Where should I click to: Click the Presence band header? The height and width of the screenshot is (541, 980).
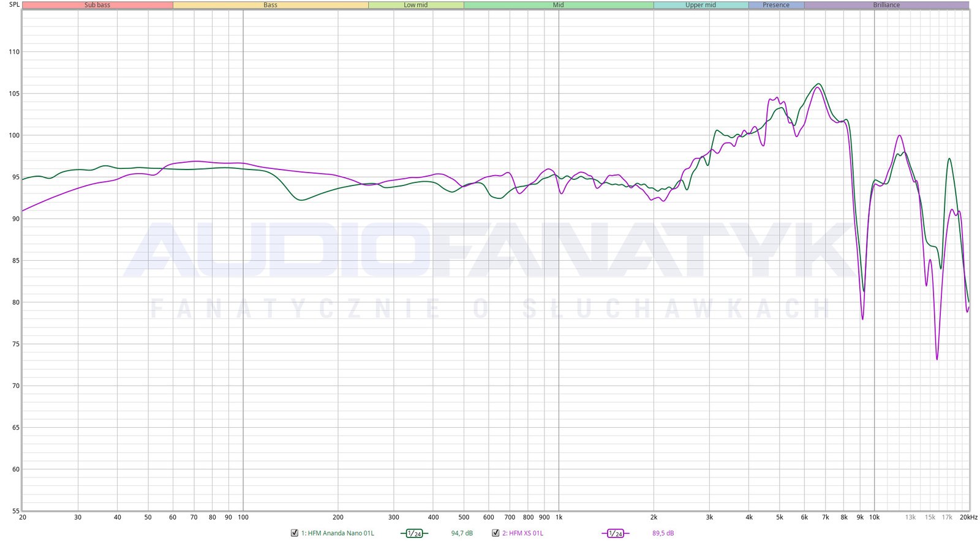(776, 5)
